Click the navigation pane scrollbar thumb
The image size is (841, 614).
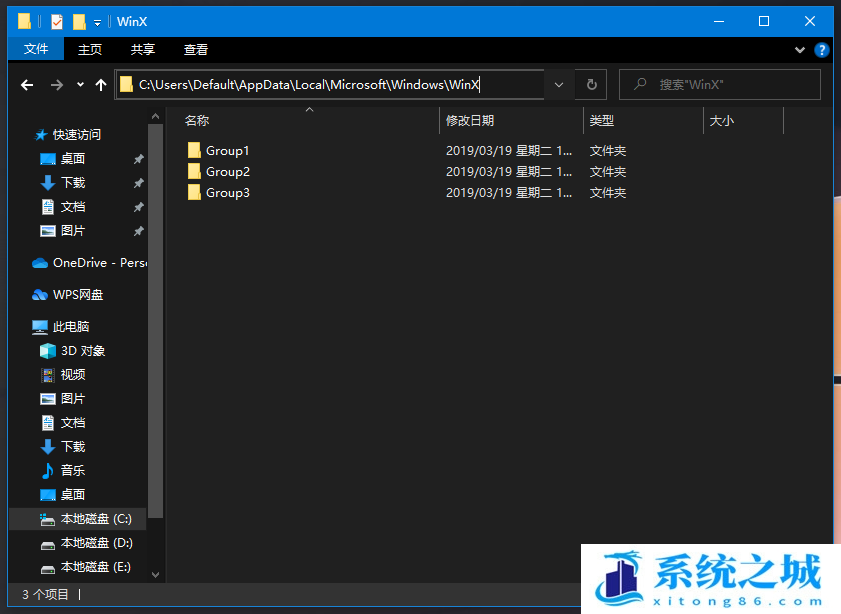pos(156,321)
